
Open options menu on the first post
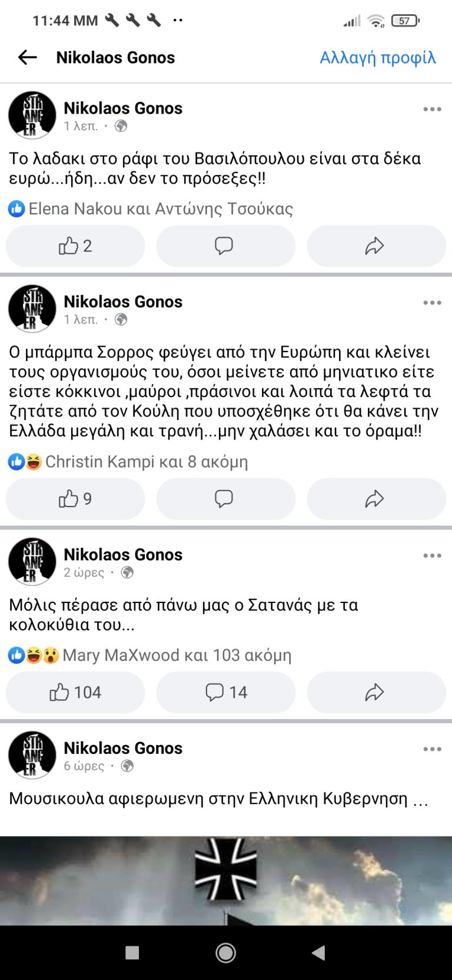432,108
